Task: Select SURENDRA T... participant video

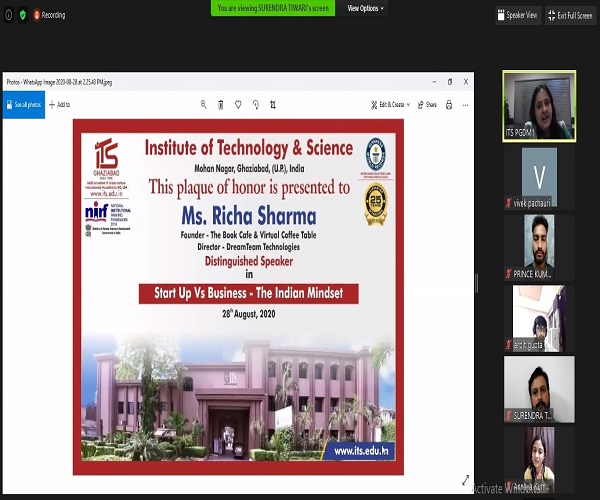Action: click(x=539, y=389)
